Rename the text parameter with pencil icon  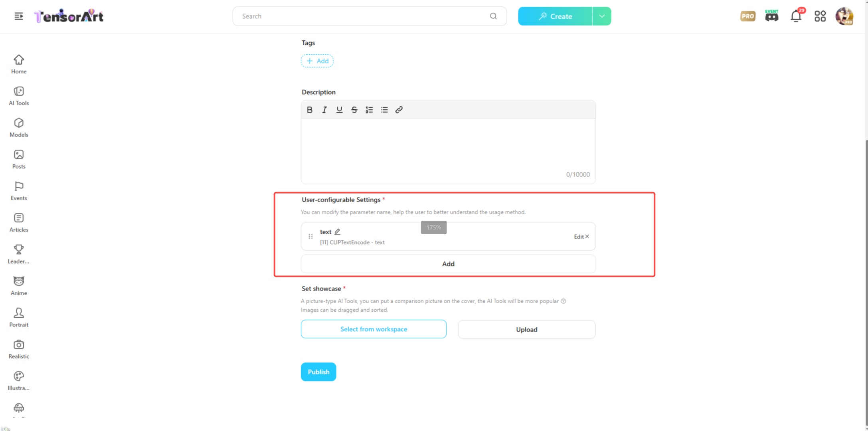pyautogui.click(x=338, y=231)
